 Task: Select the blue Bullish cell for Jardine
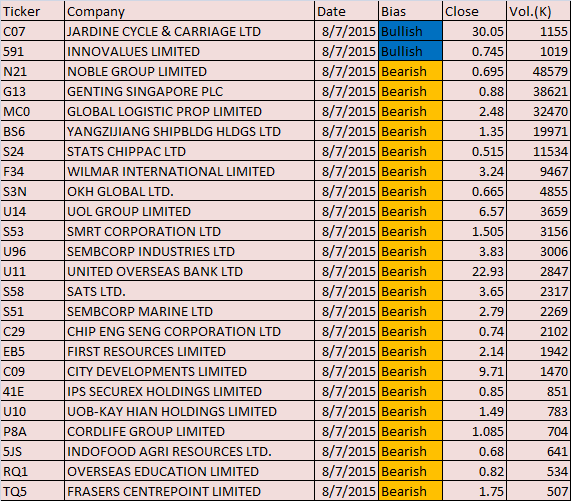coord(410,31)
